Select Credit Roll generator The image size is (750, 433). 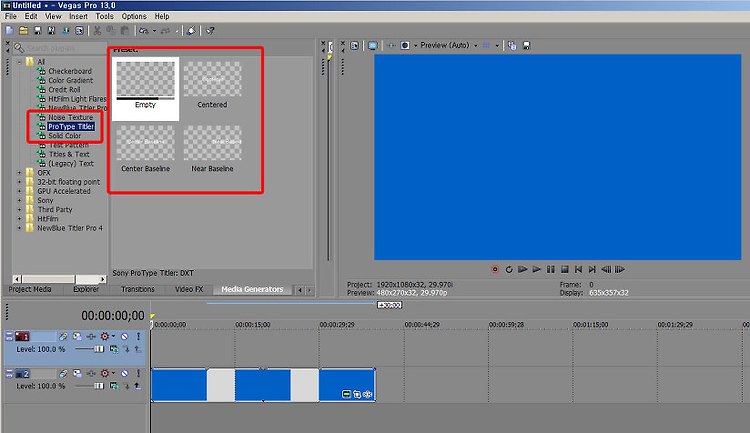coord(64,90)
